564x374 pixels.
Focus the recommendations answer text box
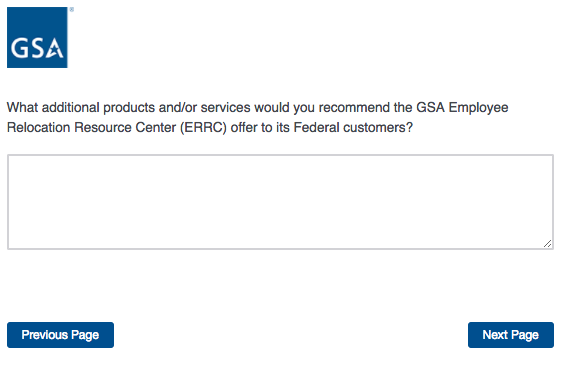280,202
